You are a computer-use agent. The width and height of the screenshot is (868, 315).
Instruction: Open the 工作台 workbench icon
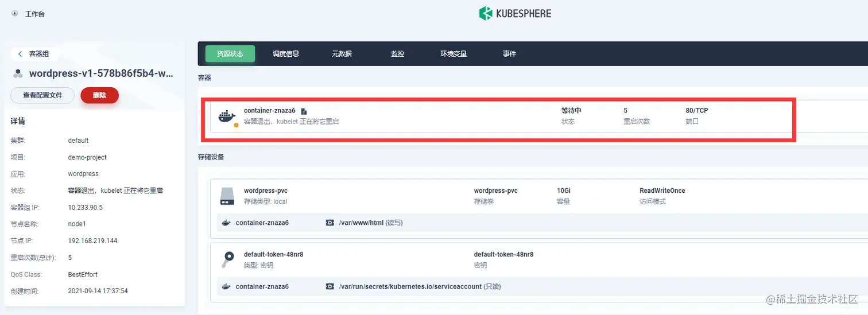click(x=15, y=14)
